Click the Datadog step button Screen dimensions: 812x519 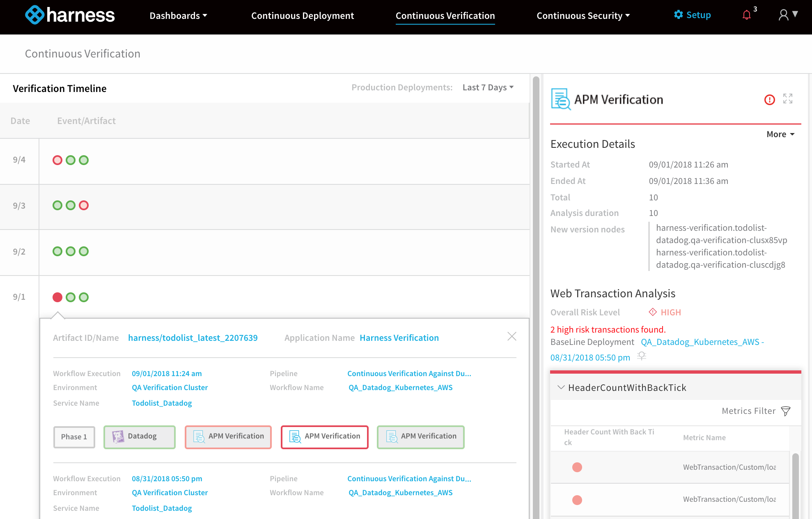[x=140, y=437]
